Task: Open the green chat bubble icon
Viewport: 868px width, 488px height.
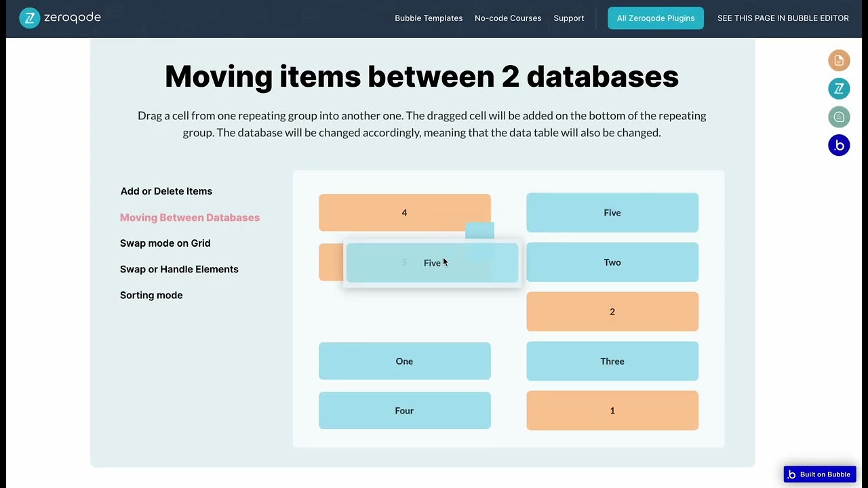Action: pos(839,117)
